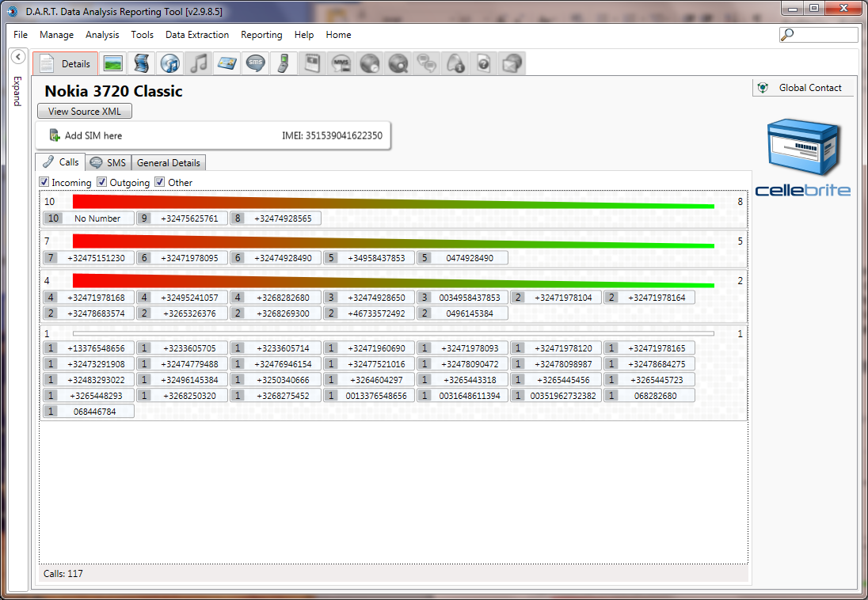Open the Manage menu
Viewport: 868px width, 600px height.
pyautogui.click(x=56, y=34)
